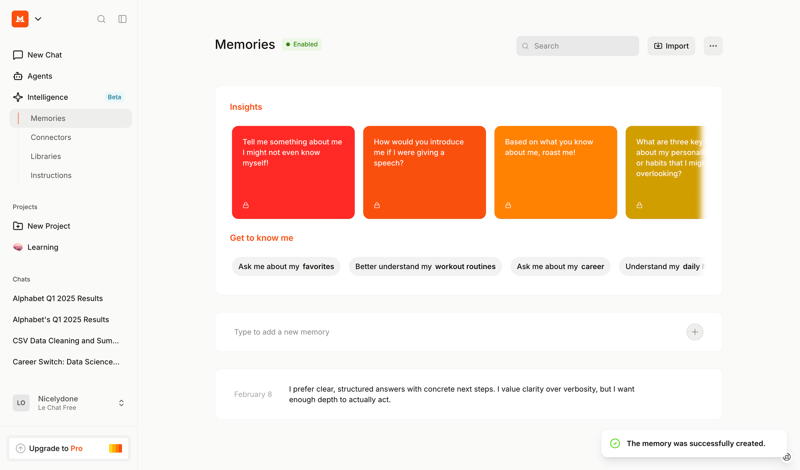
Task: Open the 'Alphabet Q1 2025 Results' chat
Action: tap(58, 298)
